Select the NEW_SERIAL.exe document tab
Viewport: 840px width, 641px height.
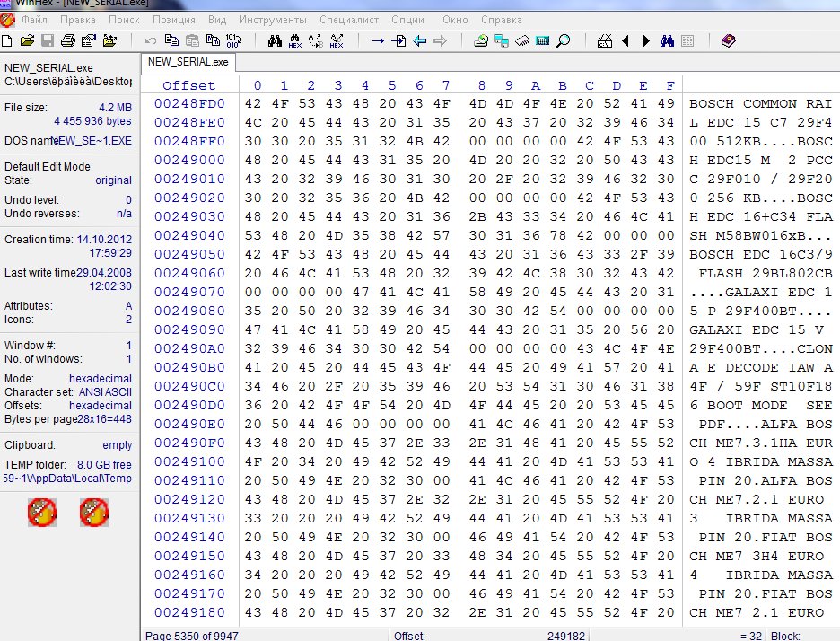pos(188,62)
